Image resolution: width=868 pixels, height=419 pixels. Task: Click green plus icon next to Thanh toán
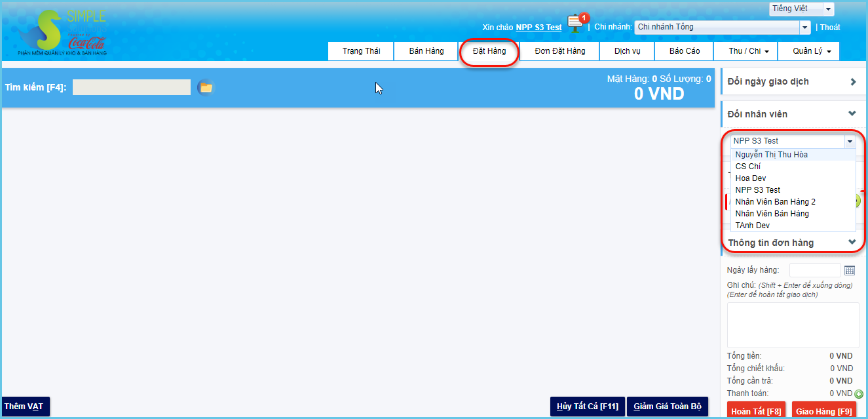point(859,394)
